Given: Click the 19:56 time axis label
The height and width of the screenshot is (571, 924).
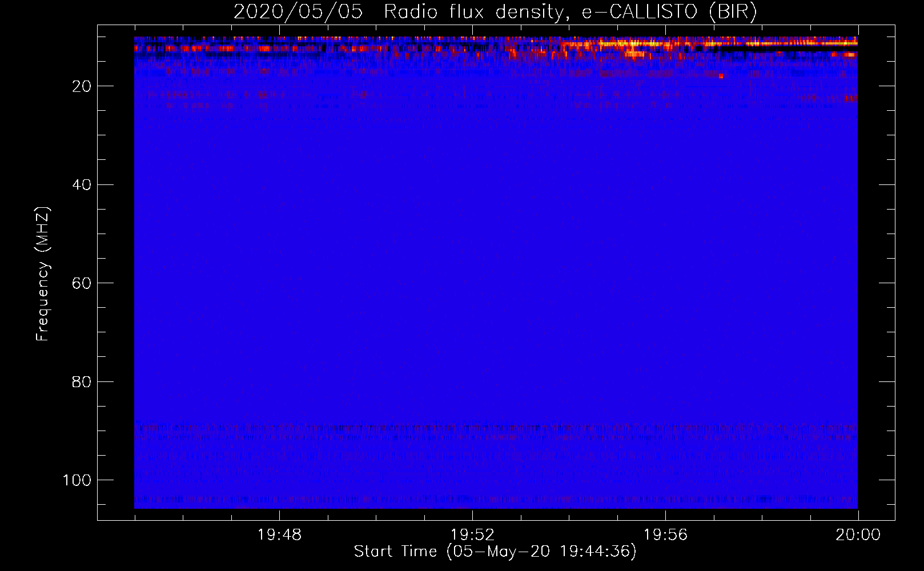Looking at the screenshot, I should click(x=665, y=535).
